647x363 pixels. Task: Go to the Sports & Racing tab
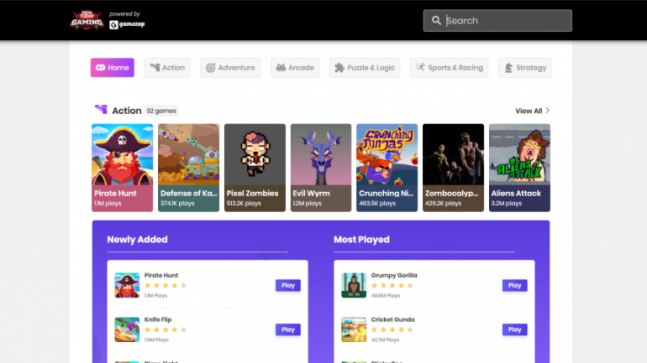pyautogui.click(x=449, y=68)
